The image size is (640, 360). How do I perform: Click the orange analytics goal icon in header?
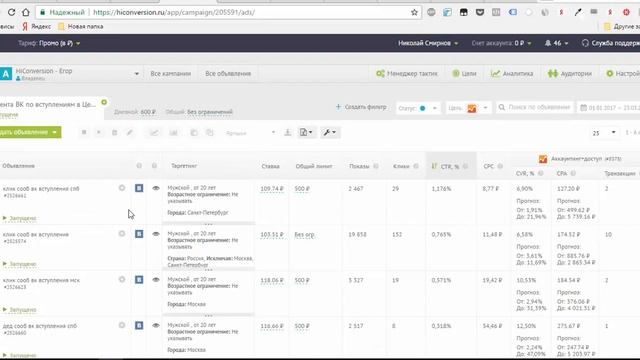point(542,159)
